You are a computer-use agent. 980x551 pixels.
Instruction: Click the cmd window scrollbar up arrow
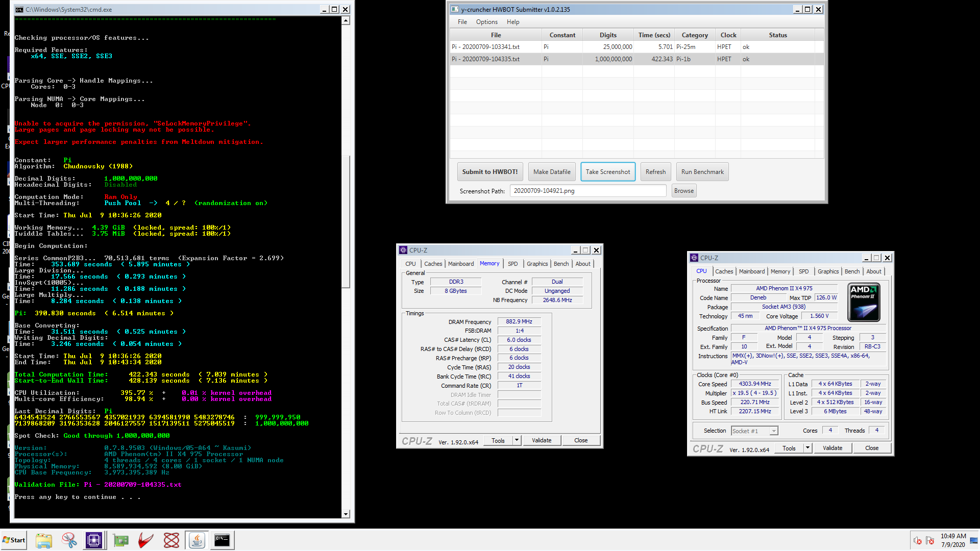click(x=346, y=20)
